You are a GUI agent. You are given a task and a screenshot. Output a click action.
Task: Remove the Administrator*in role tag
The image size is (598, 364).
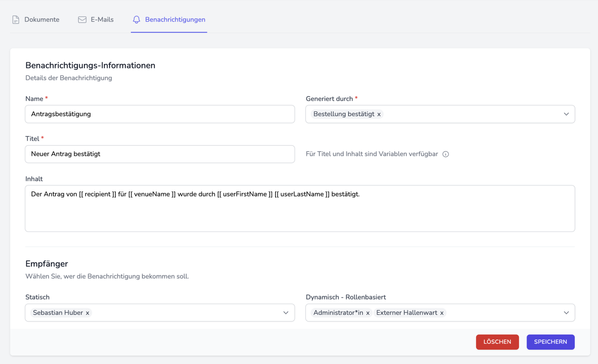(368, 313)
